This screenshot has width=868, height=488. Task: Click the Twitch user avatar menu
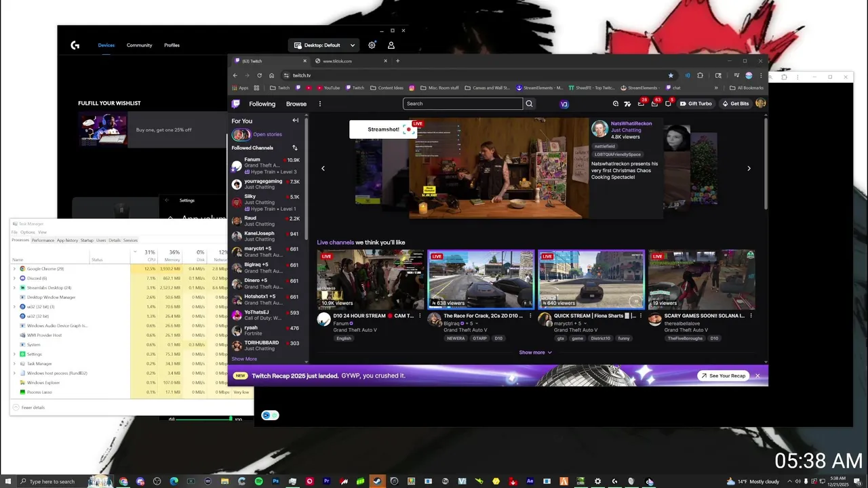point(760,104)
